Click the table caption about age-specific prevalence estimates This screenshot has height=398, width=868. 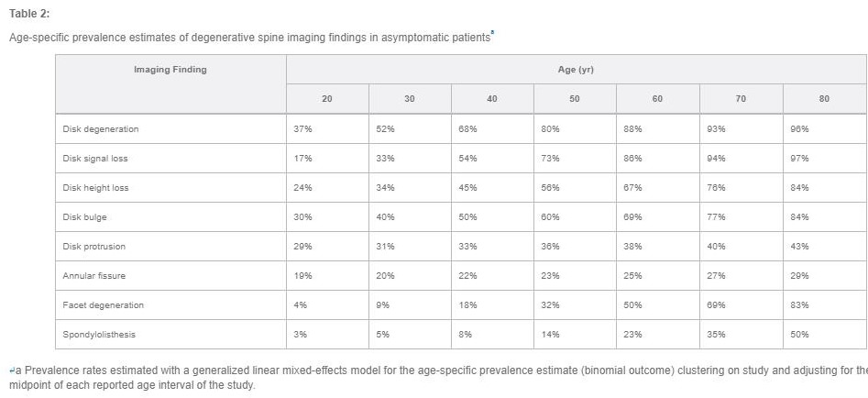(x=249, y=39)
